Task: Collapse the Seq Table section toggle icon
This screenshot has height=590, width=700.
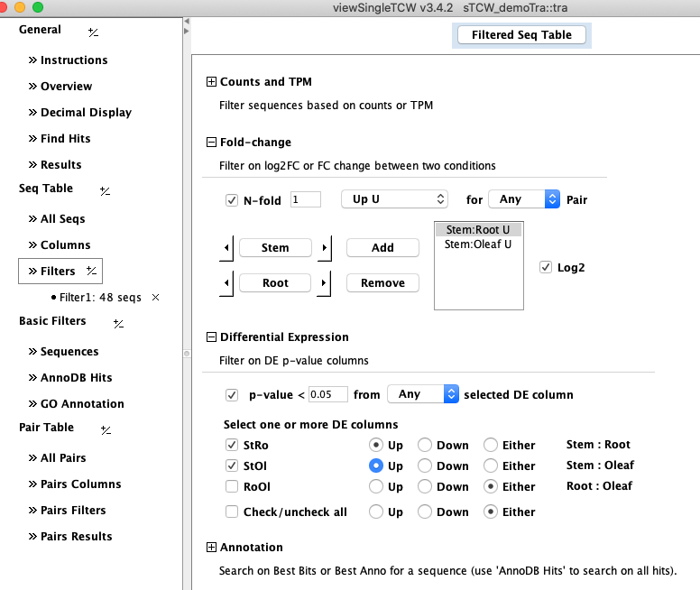Action: pos(105,191)
